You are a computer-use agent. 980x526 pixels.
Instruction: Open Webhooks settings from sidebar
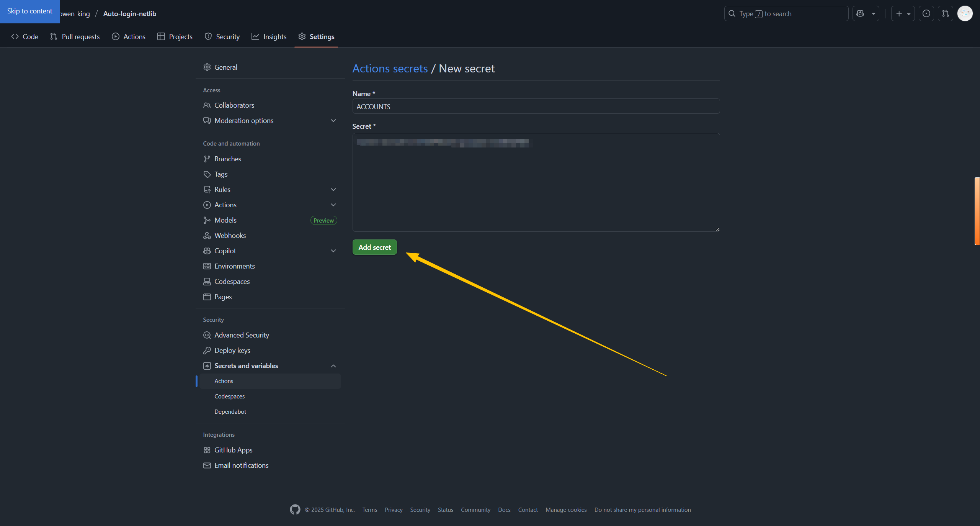(x=230, y=236)
